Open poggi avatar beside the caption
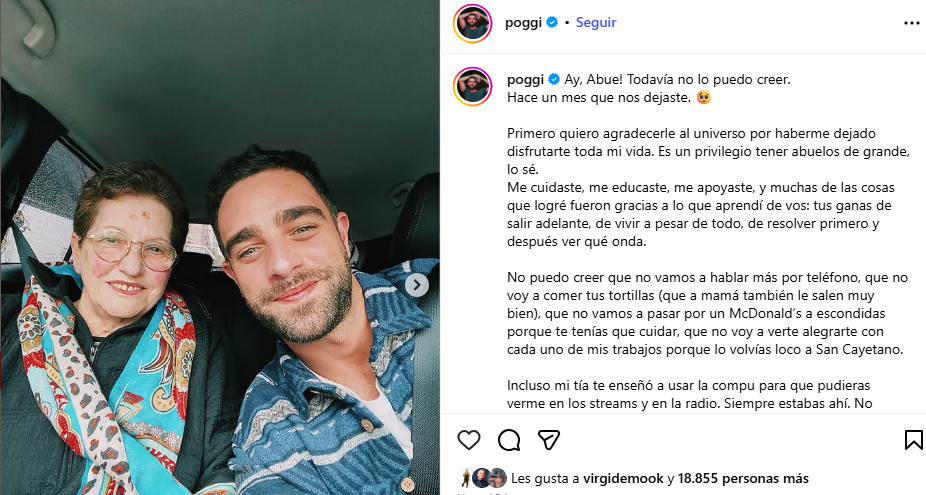 (472, 87)
